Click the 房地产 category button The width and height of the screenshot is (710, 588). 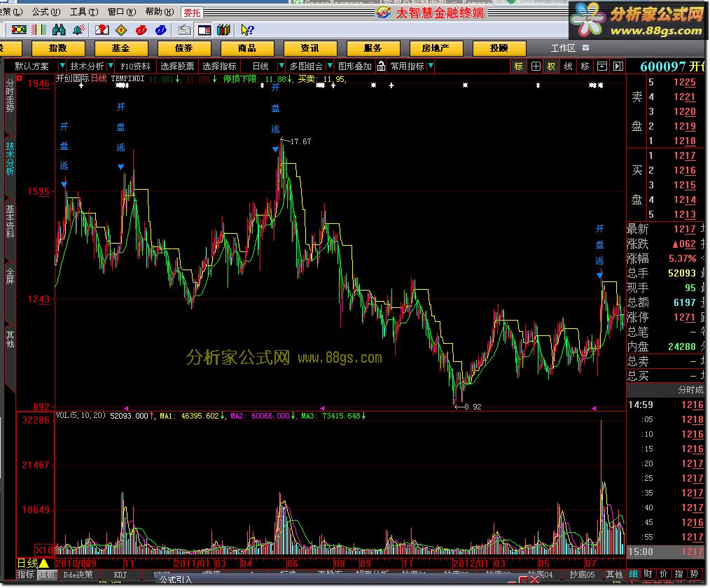click(436, 48)
